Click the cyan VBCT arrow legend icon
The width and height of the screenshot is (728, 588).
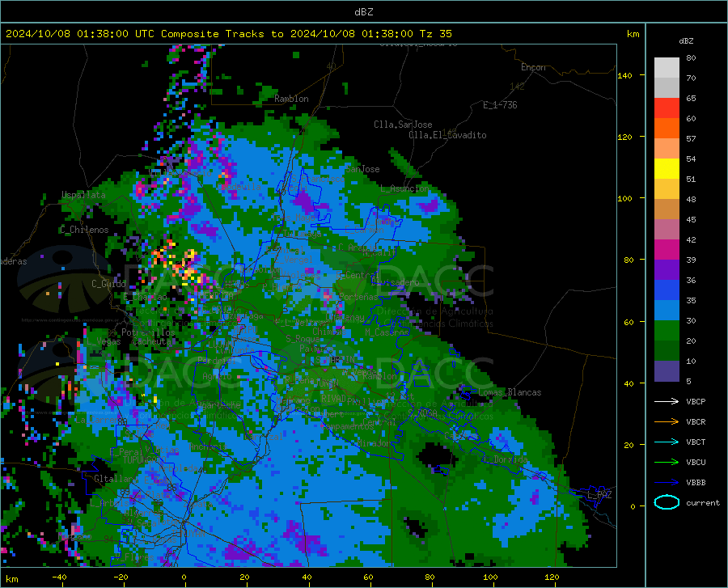pyautogui.click(x=667, y=442)
